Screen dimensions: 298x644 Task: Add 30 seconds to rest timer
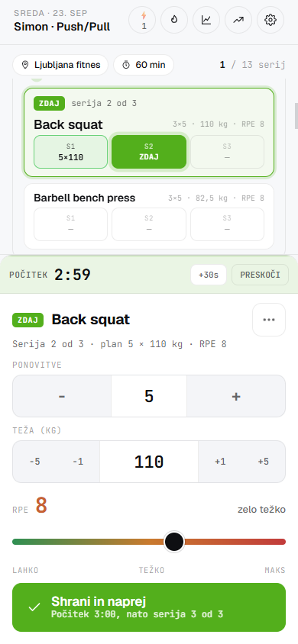(x=209, y=275)
